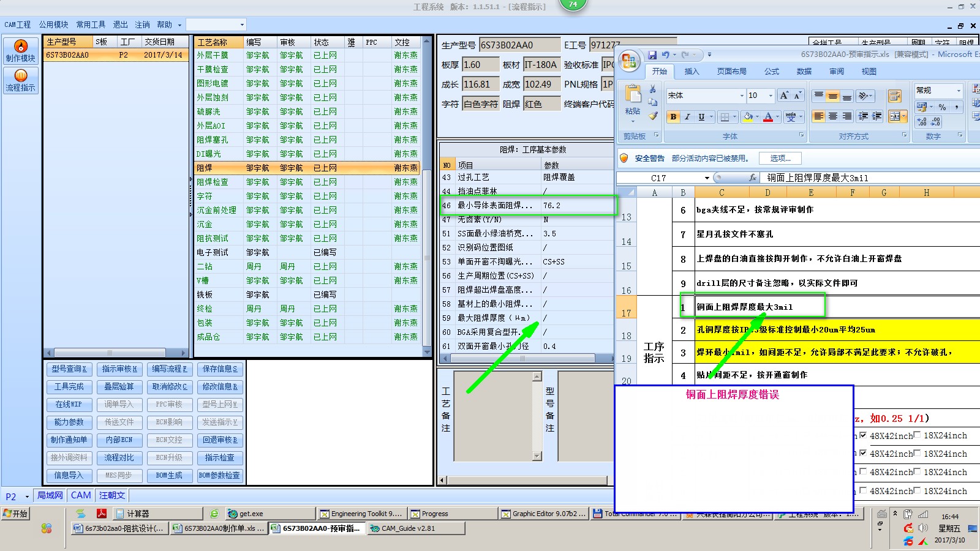Click the Copy icon in clipboard group
This screenshot has height=551, width=980.
(653, 102)
